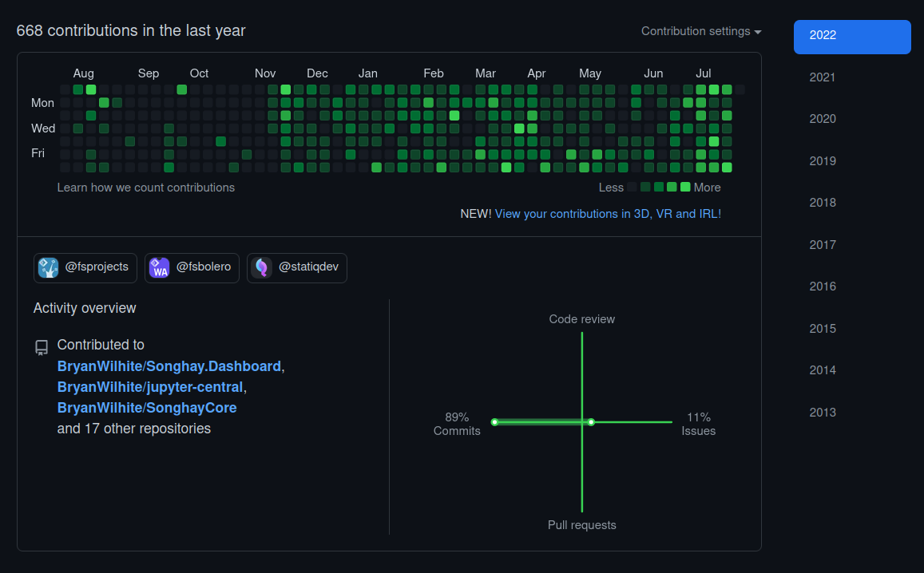This screenshot has width=924, height=573.
Task: Select the 2018 year filter
Action: pyautogui.click(x=822, y=203)
